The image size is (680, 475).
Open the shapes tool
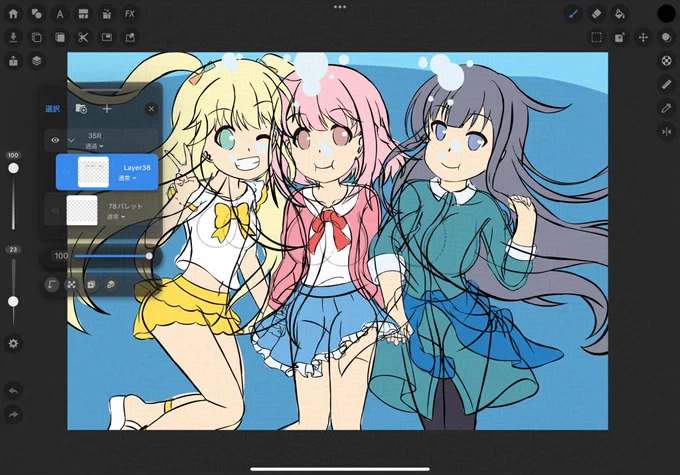(37, 14)
